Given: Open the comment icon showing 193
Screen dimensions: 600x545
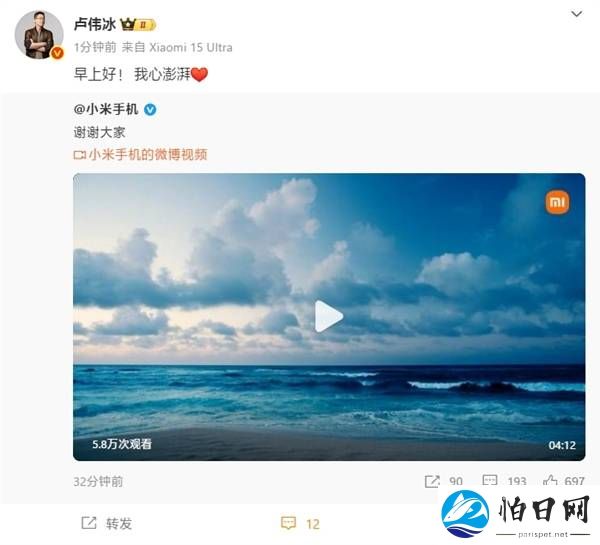Looking at the screenshot, I should point(490,481).
